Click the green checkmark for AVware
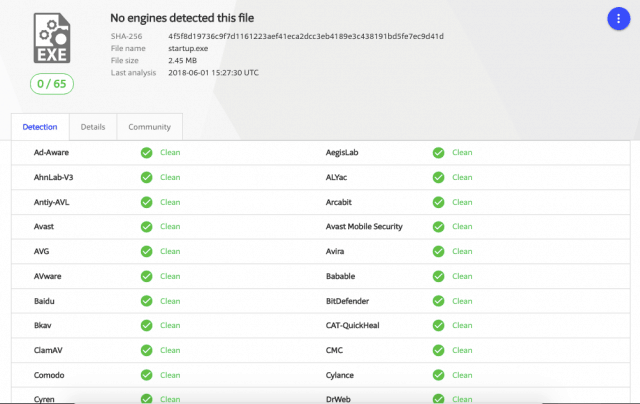Viewport: 640px width, 404px height. pos(147,276)
